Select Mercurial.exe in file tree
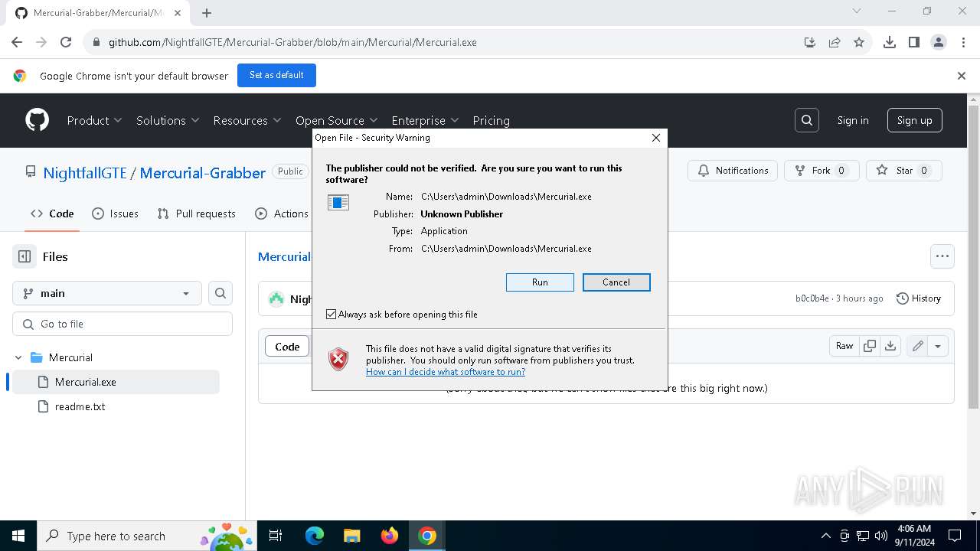The height and width of the screenshot is (551, 980). 116,382
